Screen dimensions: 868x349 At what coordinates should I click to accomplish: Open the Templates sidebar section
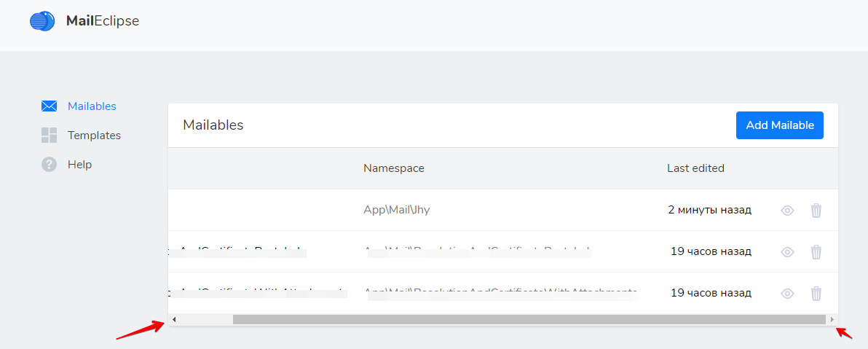pos(94,136)
